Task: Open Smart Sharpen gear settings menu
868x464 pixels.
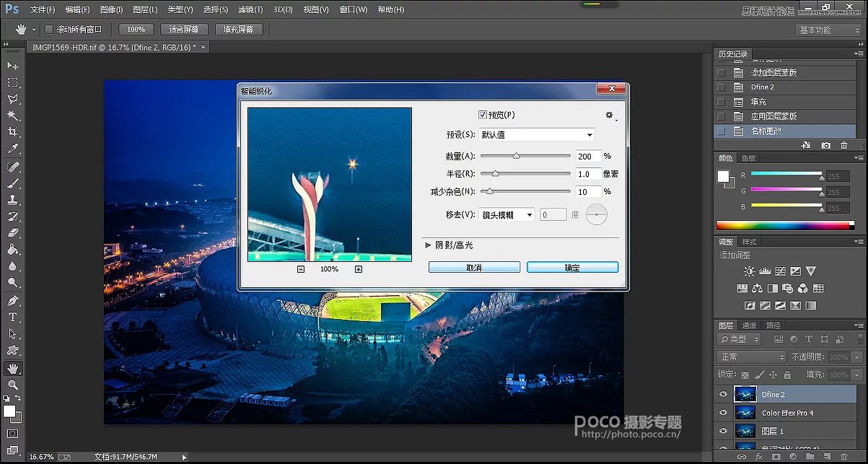Action: tap(610, 115)
